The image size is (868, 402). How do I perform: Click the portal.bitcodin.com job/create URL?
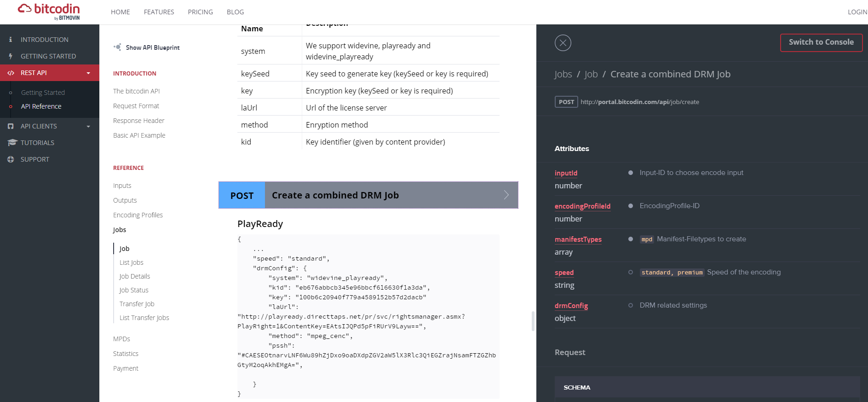[640, 102]
